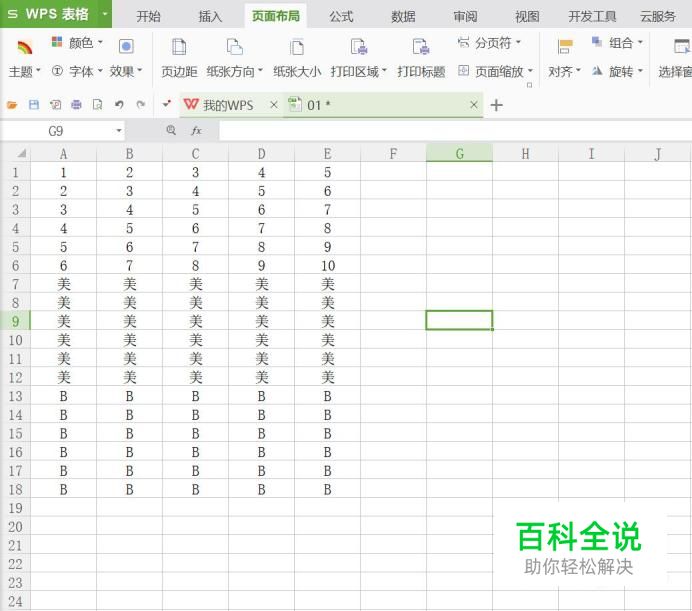This screenshot has height=611, width=692.
Task: Switch to the 视图 ribbon tab
Action: (x=527, y=16)
